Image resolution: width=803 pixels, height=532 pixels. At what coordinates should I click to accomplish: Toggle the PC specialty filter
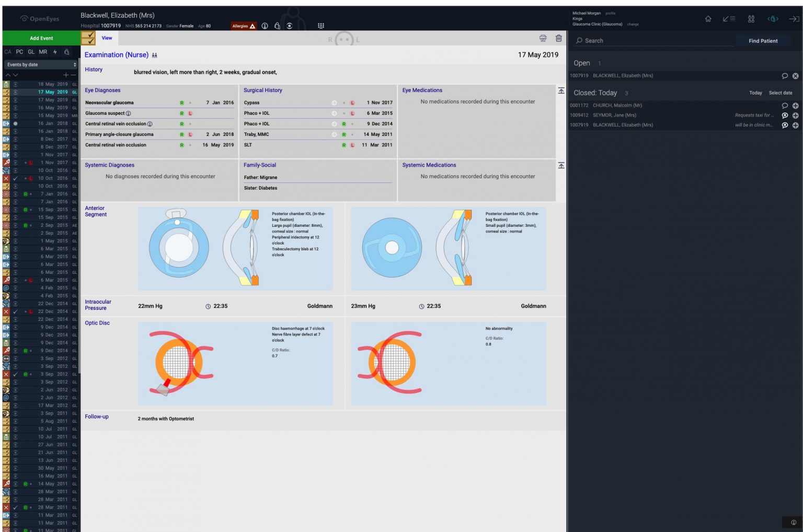click(x=19, y=52)
